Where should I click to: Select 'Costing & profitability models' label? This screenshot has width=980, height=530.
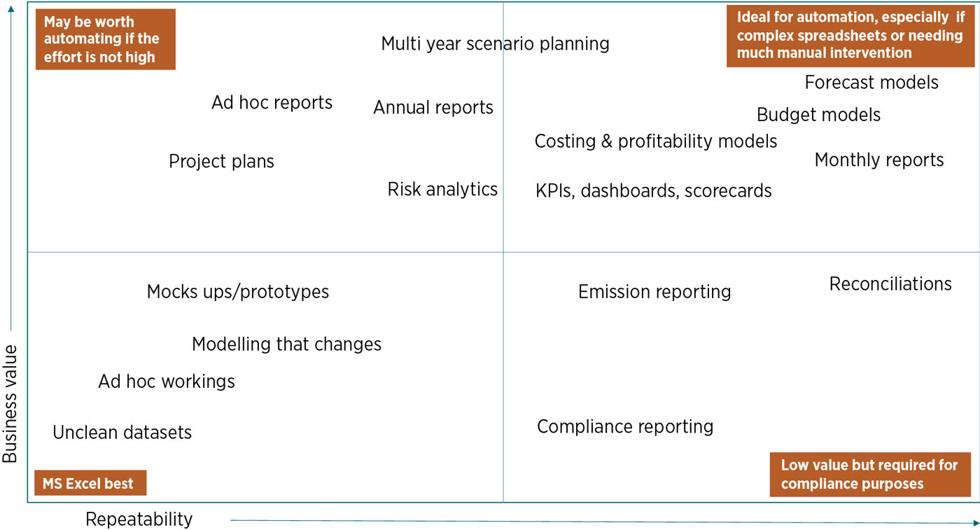[655, 141]
